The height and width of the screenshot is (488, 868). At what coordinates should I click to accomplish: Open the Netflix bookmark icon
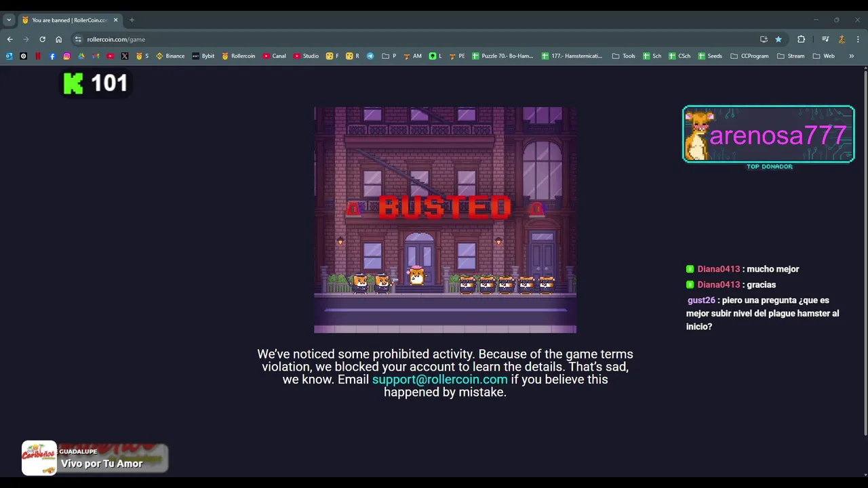click(x=38, y=56)
